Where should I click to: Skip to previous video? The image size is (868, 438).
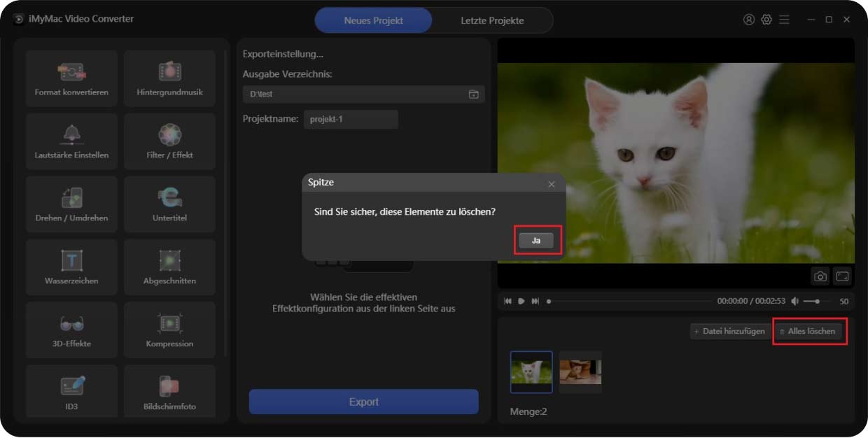[x=508, y=301]
